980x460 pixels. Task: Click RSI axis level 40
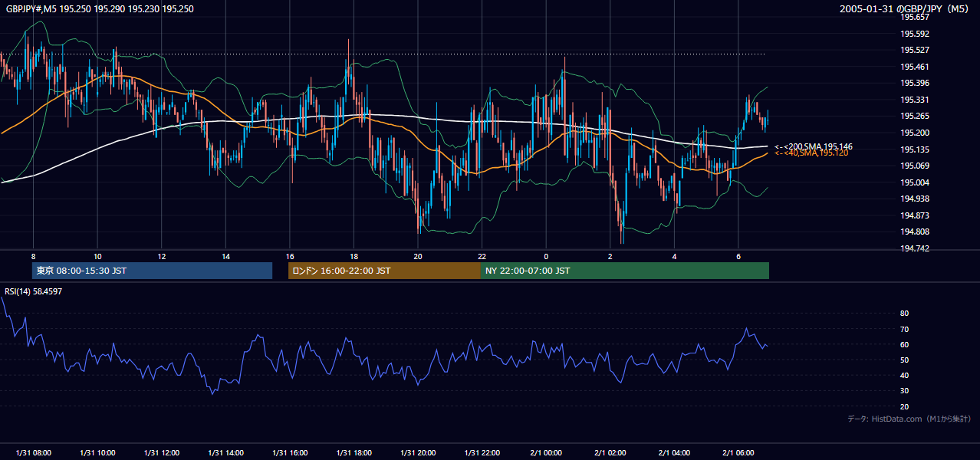pyautogui.click(x=904, y=375)
